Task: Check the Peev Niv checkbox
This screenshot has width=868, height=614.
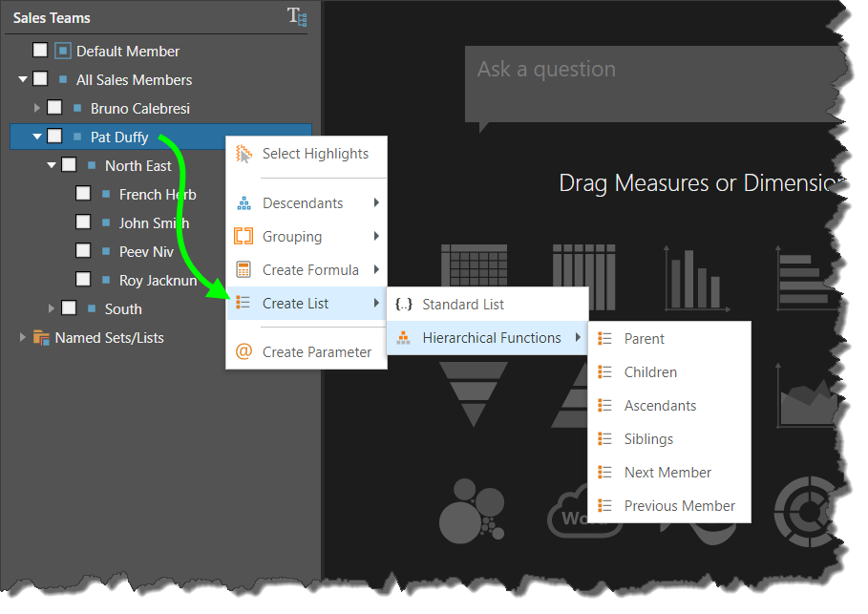Action: click(x=83, y=250)
